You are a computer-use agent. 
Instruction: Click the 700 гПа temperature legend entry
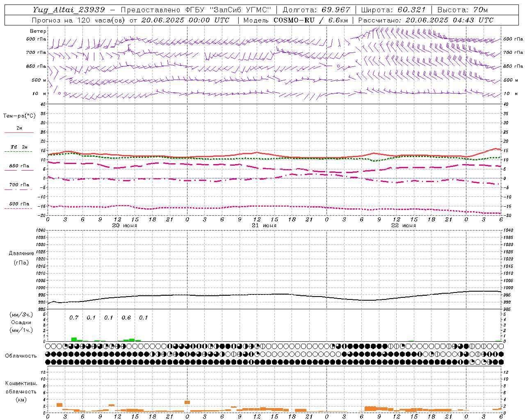pos(19,185)
